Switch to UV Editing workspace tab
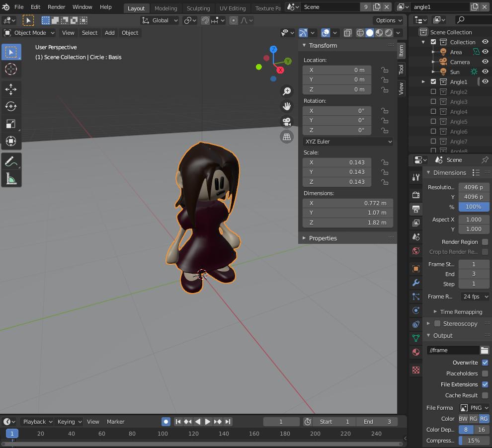Screen dimensions: 492x448 [x=233, y=8]
